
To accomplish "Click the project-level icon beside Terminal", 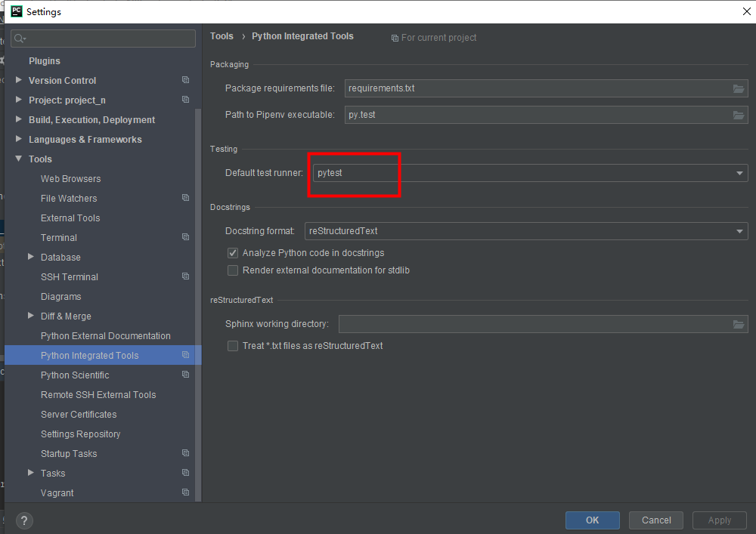I will (x=186, y=237).
